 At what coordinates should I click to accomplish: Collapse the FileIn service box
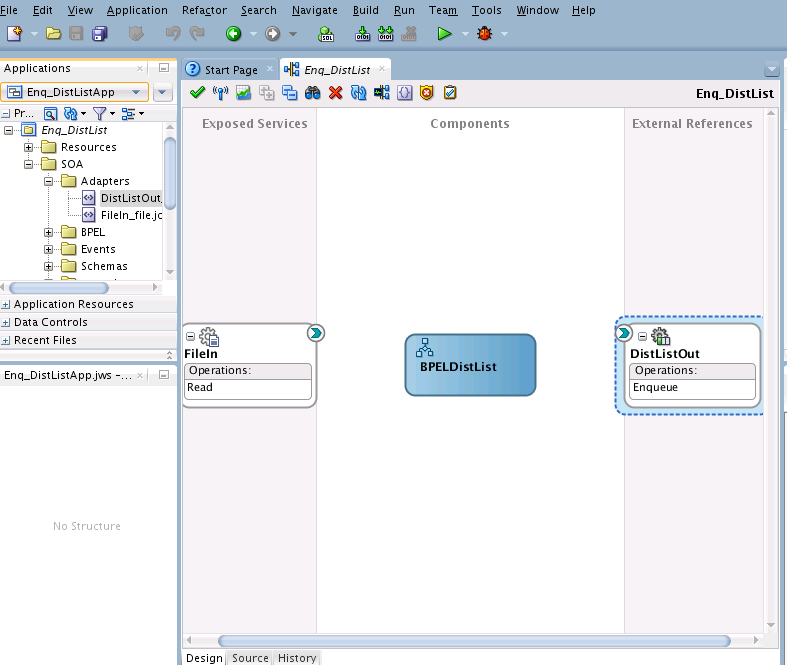coord(191,337)
